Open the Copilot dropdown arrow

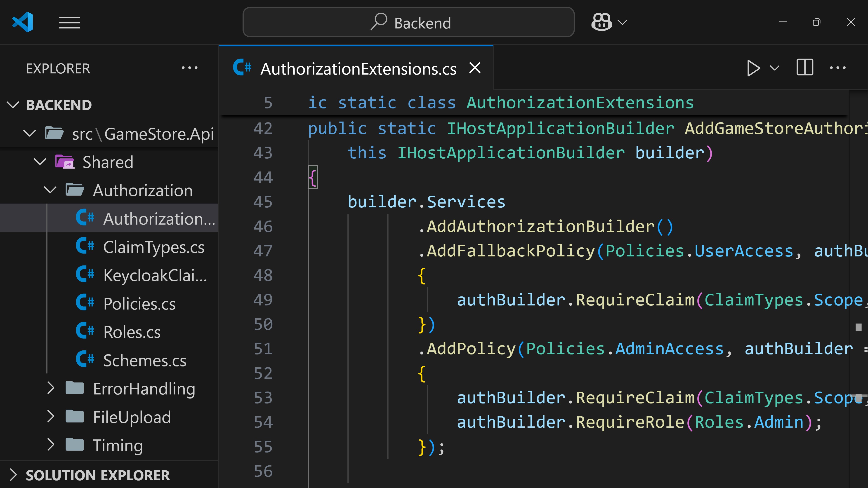coord(622,23)
